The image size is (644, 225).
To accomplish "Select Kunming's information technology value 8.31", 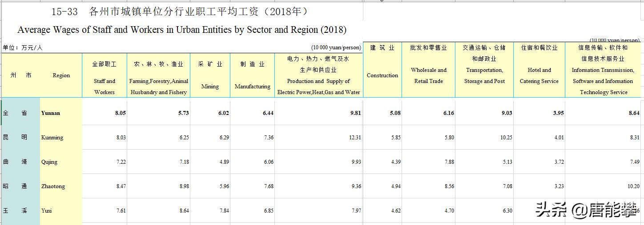I will (635, 138).
